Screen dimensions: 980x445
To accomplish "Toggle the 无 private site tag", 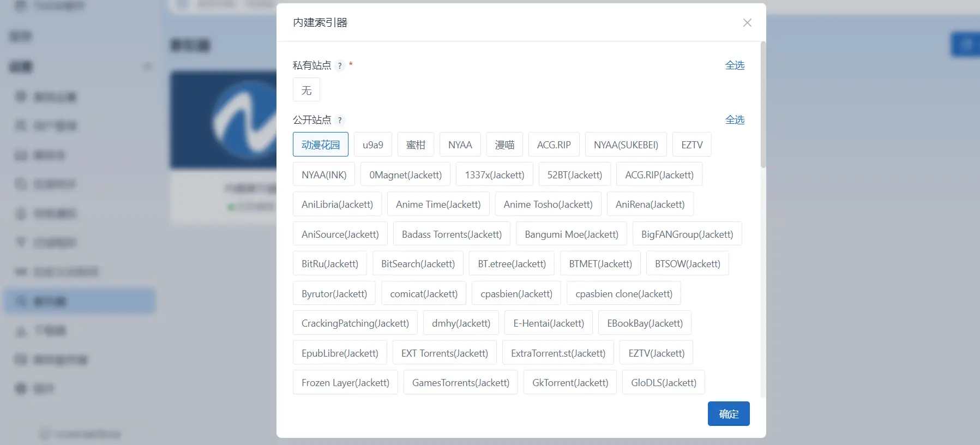I will click(x=306, y=90).
